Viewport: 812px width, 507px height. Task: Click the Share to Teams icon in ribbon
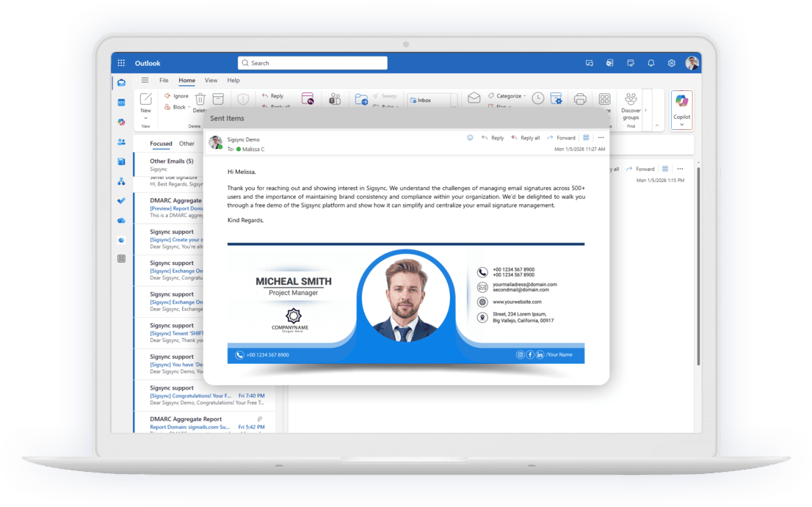coord(335,99)
